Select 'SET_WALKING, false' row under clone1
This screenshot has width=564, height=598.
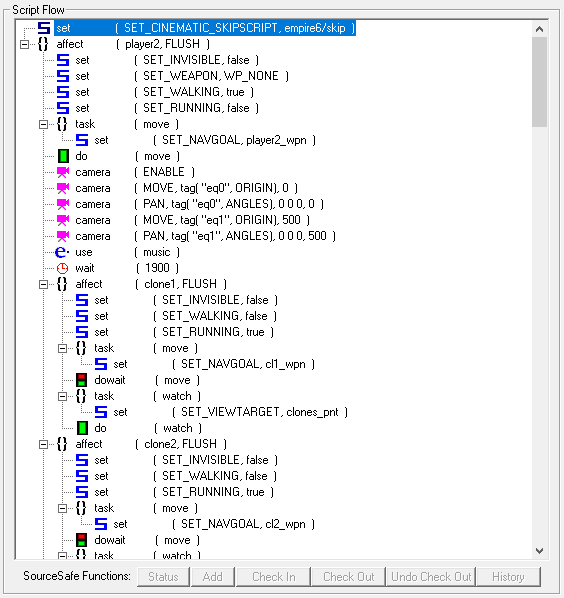click(x=185, y=316)
